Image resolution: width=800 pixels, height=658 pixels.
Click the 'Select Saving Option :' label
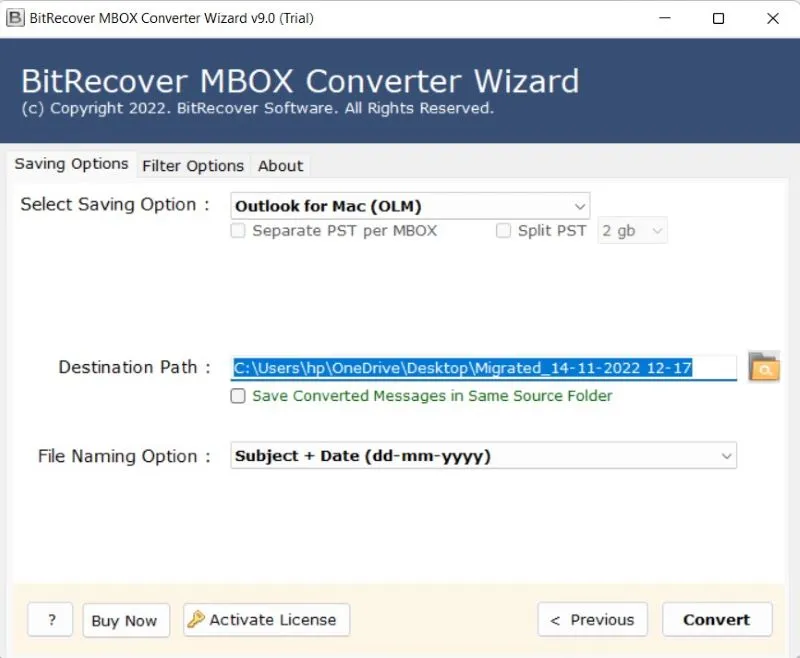(x=115, y=205)
